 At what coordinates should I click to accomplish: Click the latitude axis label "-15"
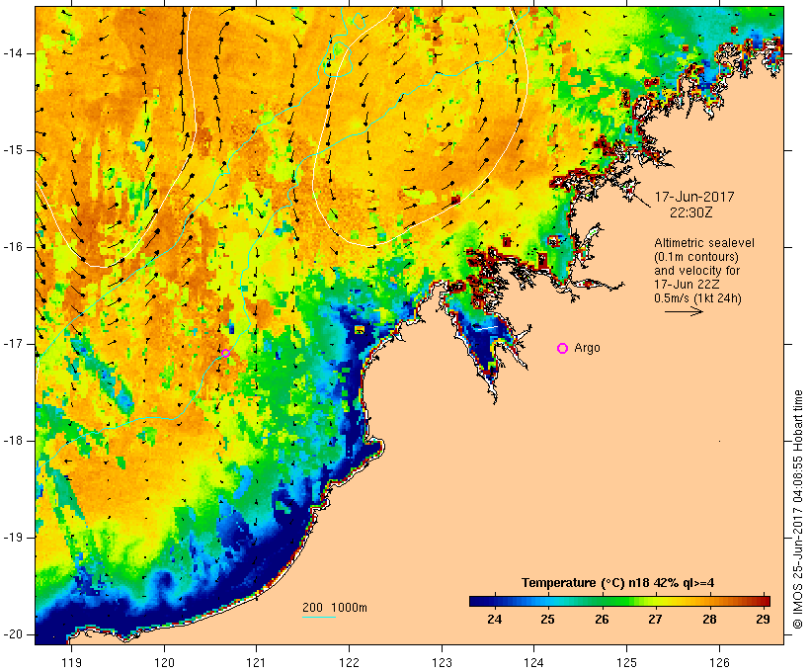13,150
